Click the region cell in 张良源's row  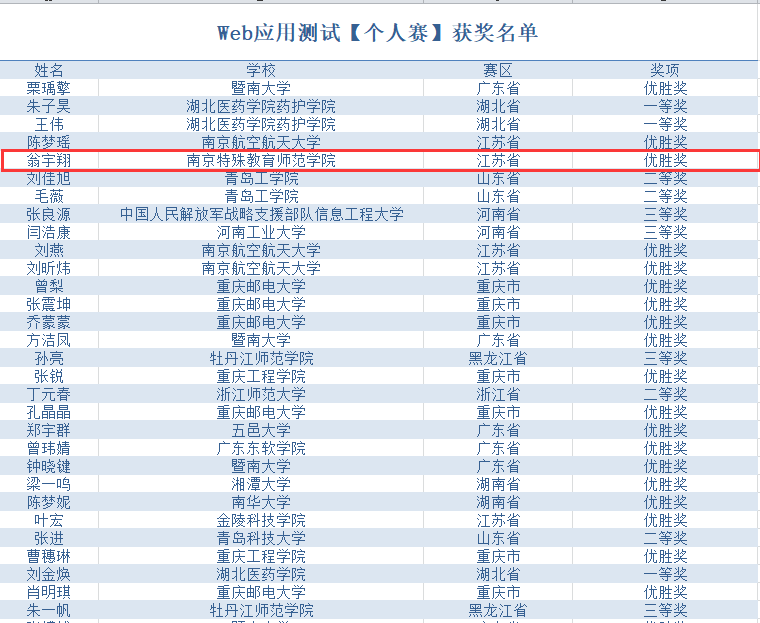coord(497,214)
